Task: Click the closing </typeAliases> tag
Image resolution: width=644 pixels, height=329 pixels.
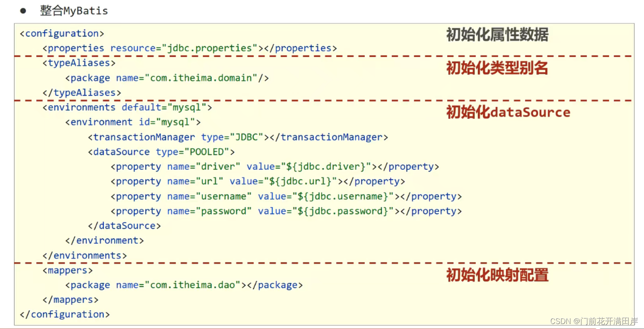Action: [x=82, y=93]
